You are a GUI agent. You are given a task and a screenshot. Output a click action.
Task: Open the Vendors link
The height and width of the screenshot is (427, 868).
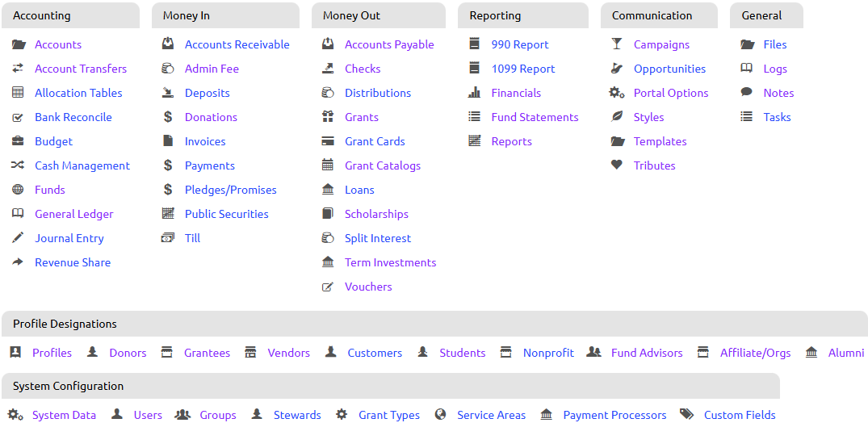289,353
